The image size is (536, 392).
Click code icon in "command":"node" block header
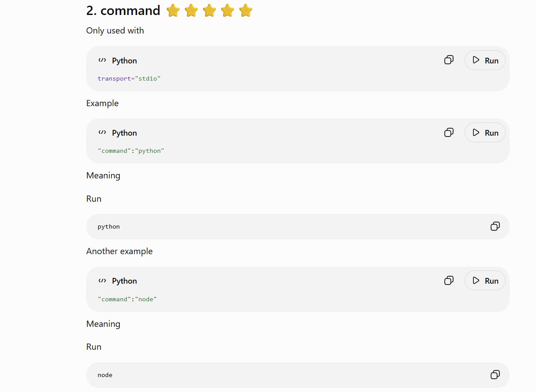tap(102, 281)
